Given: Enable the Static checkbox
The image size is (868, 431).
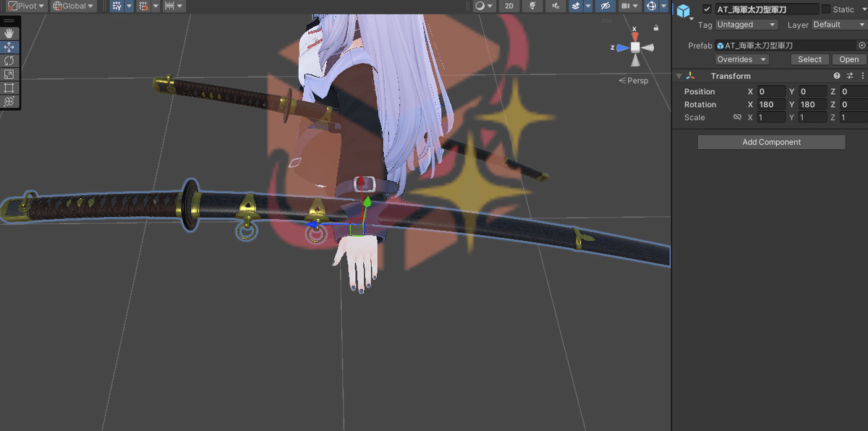Looking at the screenshot, I should click(825, 9).
